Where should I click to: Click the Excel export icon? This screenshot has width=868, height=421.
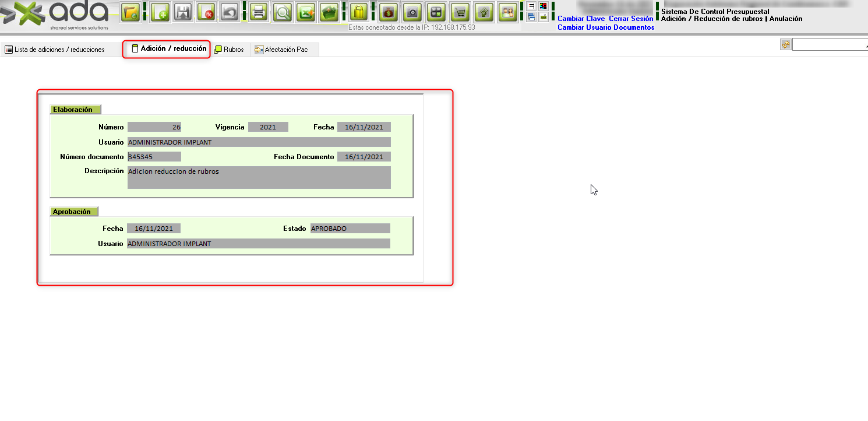coord(306,12)
